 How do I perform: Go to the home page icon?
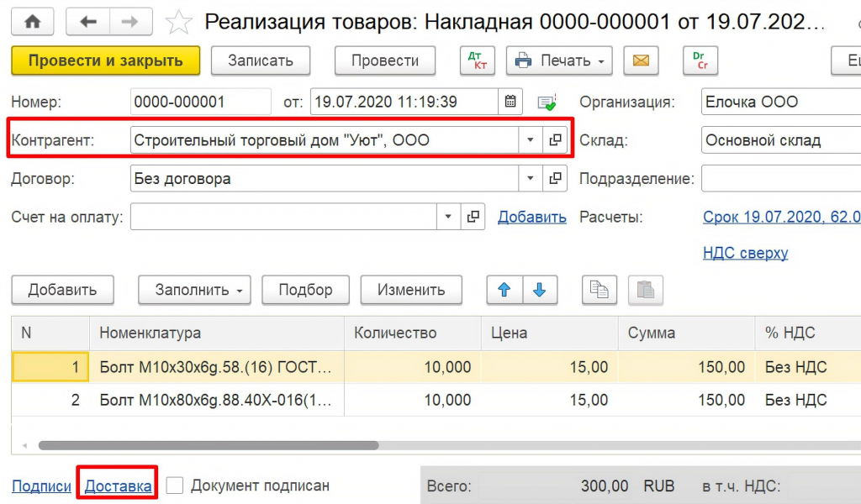33,22
